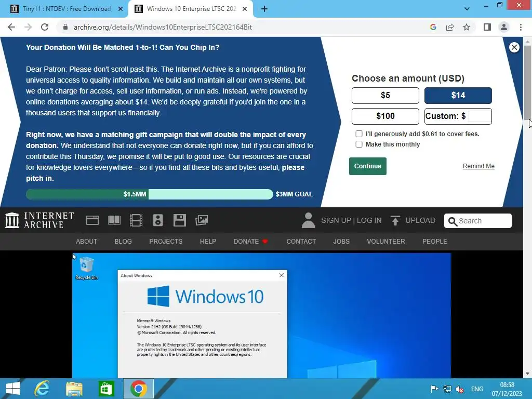Screen dimensions: 532x399
Task: Click the Google icon in address bar
Action: (433, 27)
